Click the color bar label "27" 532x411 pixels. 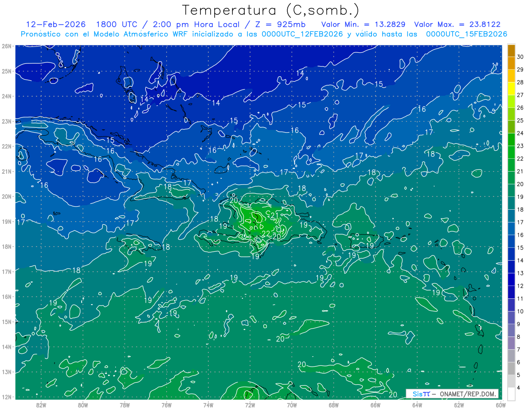point(520,95)
